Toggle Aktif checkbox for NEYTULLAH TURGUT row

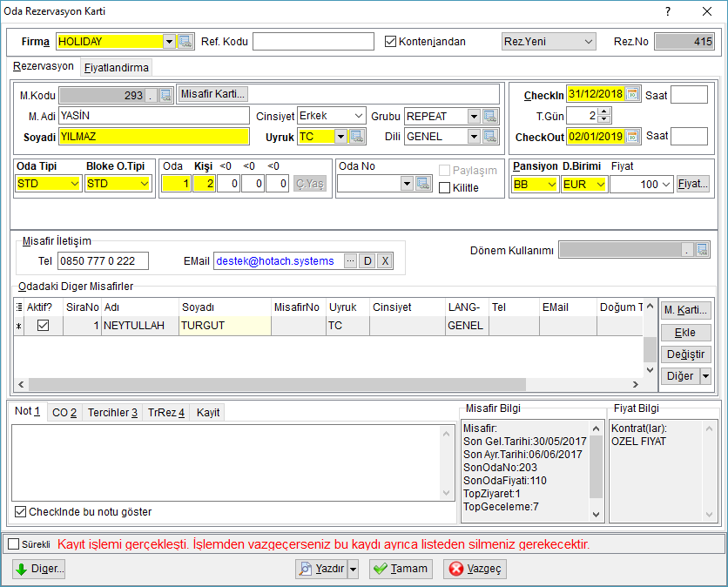coord(44,326)
